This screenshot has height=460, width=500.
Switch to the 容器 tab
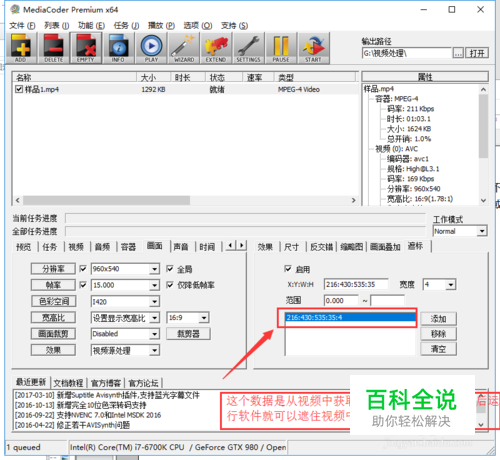(x=128, y=247)
